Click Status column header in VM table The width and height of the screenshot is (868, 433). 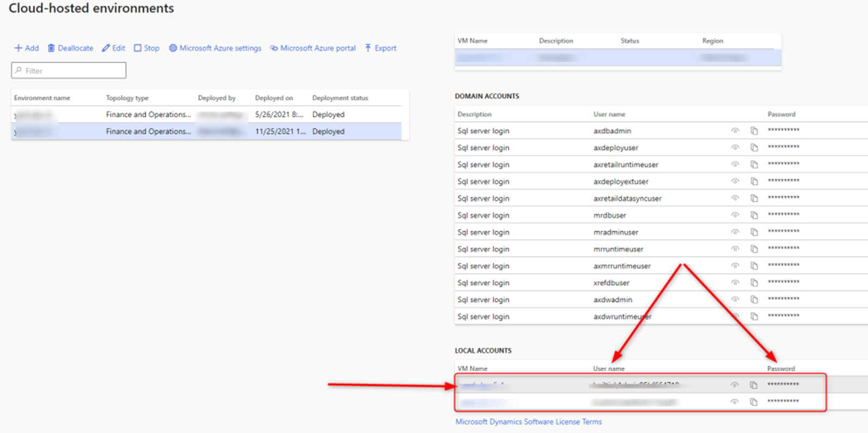pos(630,41)
